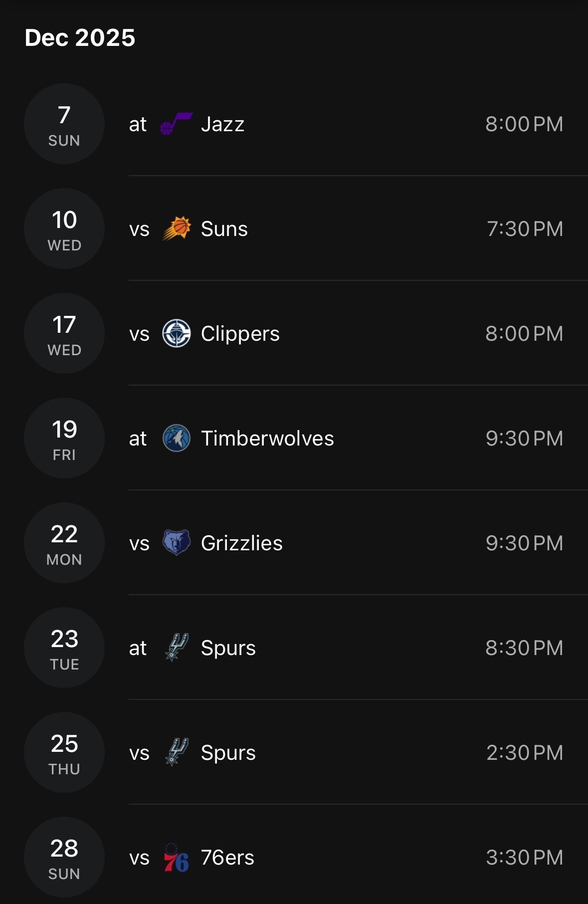Tap 2:30 PM Christmas Day game time

525,753
